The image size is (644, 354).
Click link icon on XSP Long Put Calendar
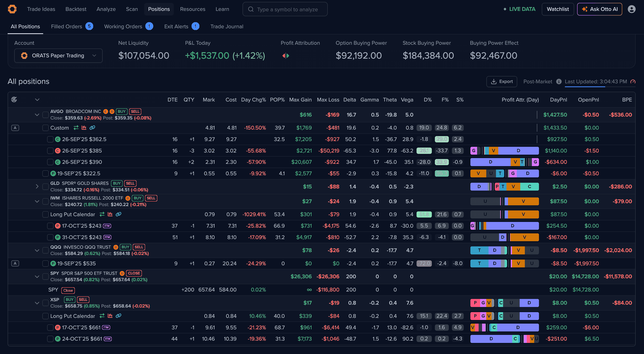tap(118, 316)
